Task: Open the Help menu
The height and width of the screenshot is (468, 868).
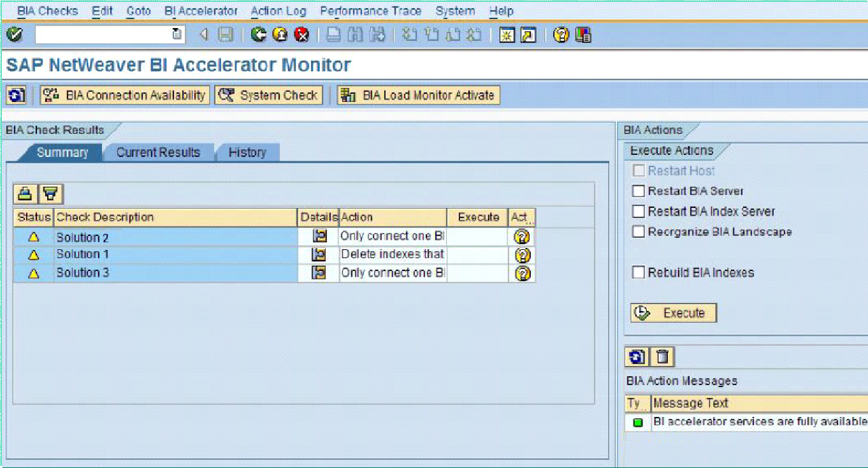Action: pyautogui.click(x=502, y=11)
